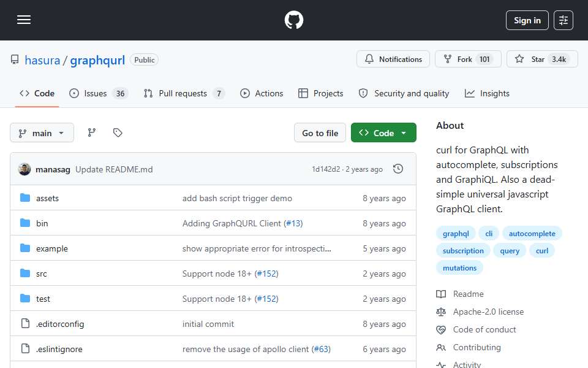This screenshot has height=368, width=588.
Task: Open manasag author link
Action: [x=53, y=170]
